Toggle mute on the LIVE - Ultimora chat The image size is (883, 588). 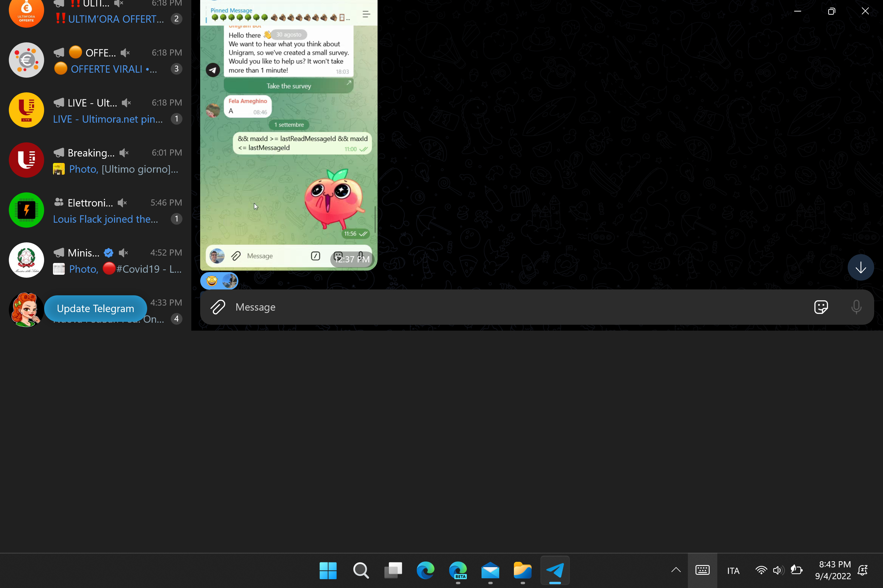pyautogui.click(x=126, y=102)
